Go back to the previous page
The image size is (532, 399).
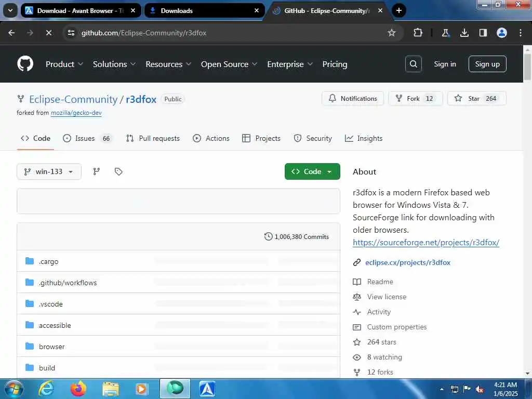tap(11, 33)
